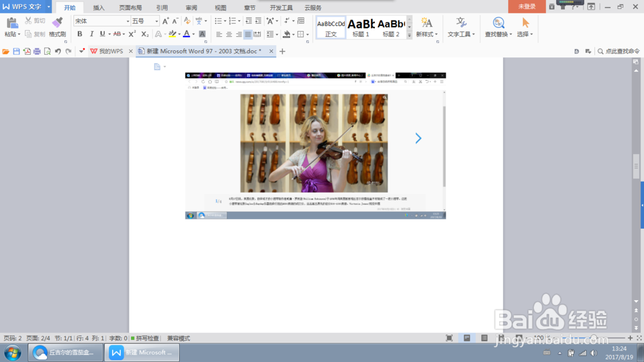Open the 视图 View tab
Image resolution: width=644 pixels, height=362 pixels.
[x=220, y=8]
